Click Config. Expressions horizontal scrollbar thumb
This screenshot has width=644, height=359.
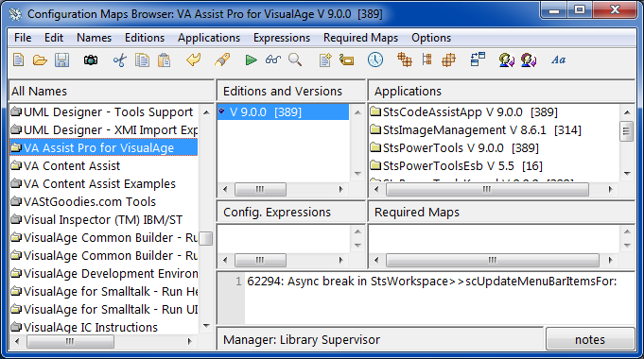point(260,260)
